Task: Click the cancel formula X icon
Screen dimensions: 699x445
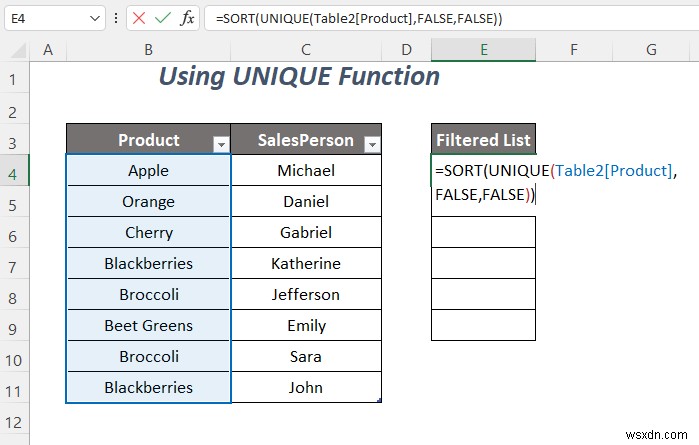Action: (139, 19)
